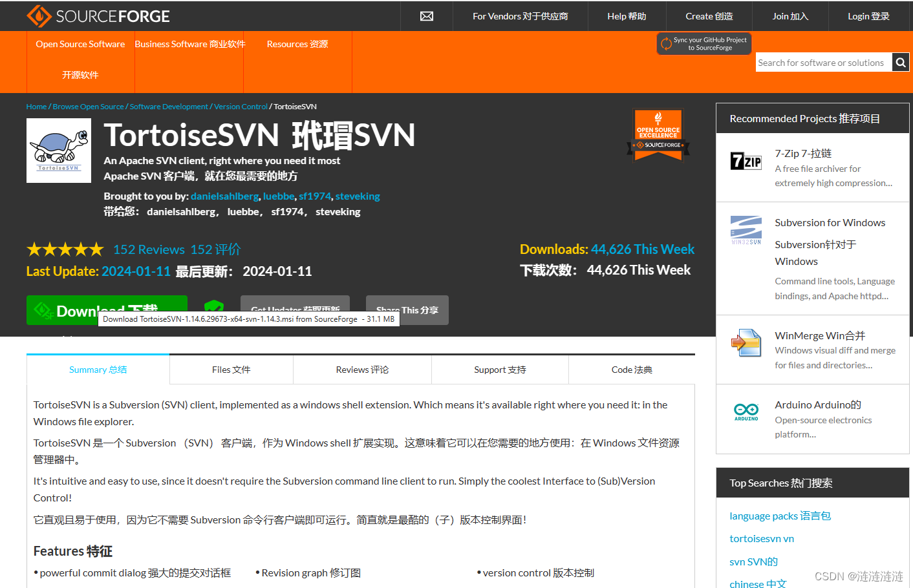Click Create in the top bar
913x588 pixels.
pyautogui.click(x=709, y=16)
